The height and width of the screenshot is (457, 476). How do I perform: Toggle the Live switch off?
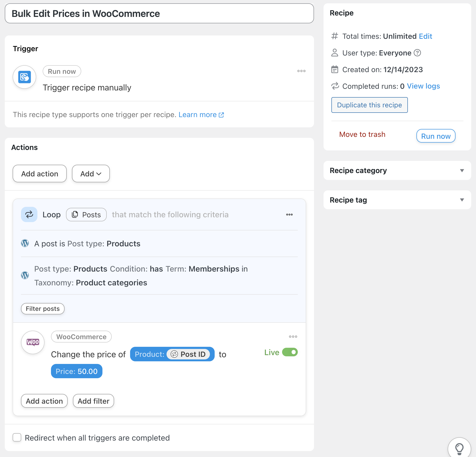coord(290,352)
